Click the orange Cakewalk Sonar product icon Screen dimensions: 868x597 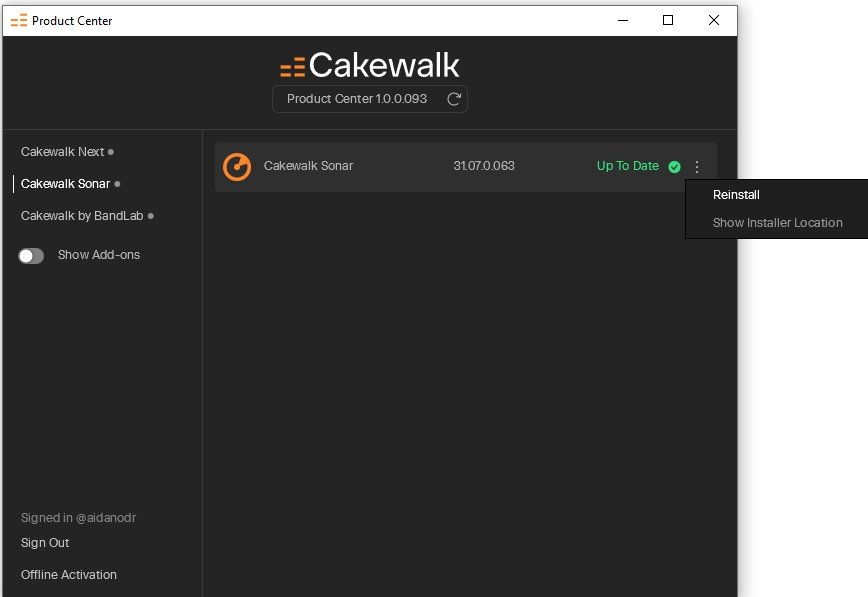pyautogui.click(x=237, y=167)
